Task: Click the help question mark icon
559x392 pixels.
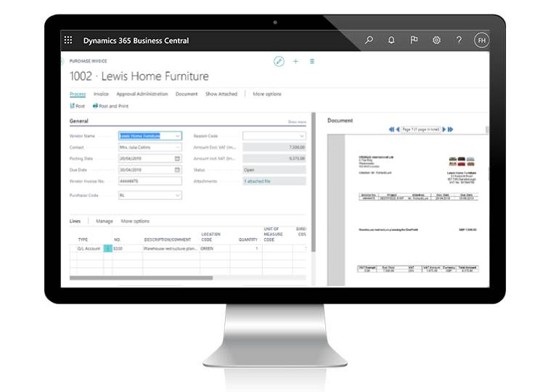Action: coord(459,41)
